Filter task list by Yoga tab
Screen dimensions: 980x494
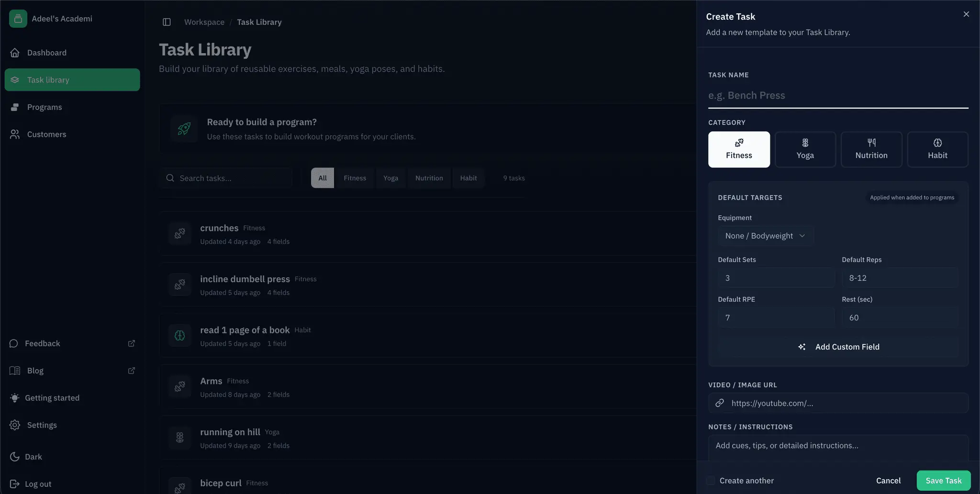[390, 178]
